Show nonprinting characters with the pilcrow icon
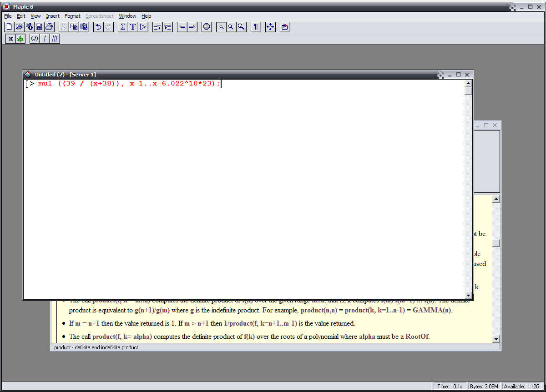Screen dimensions: 546x392 coord(256,27)
